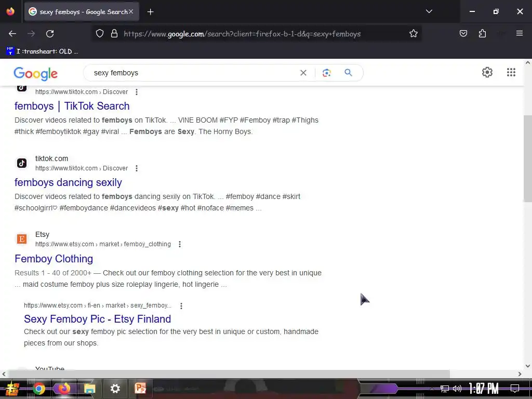Click the horizontal scrollbar right arrow
This screenshot has width=532, height=399.
pos(520,374)
